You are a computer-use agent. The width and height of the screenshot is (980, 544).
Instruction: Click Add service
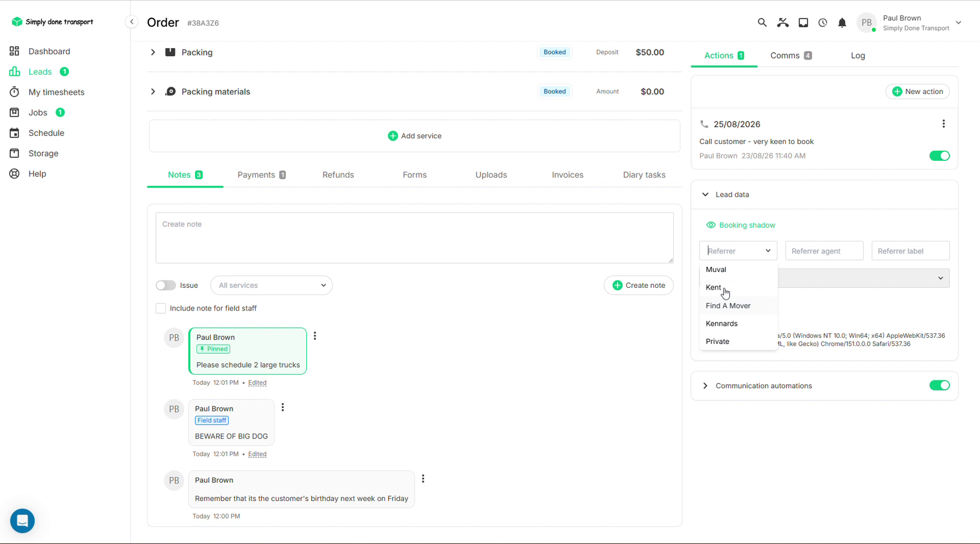tap(415, 136)
